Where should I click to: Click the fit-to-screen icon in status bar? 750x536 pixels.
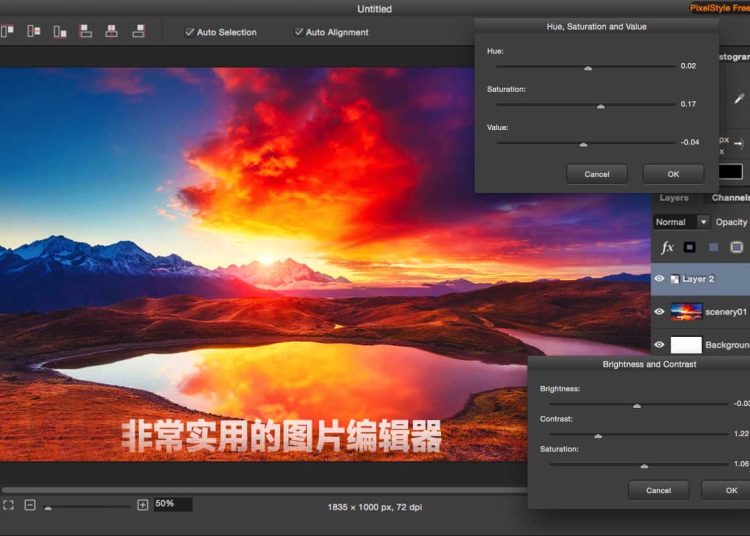click(8, 505)
